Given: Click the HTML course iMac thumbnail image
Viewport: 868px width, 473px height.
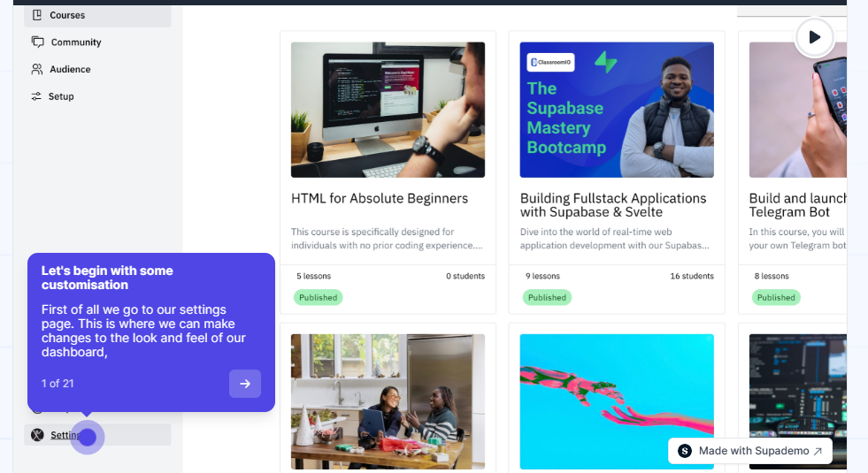Looking at the screenshot, I should pyautogui.click(x=388, y=111).
